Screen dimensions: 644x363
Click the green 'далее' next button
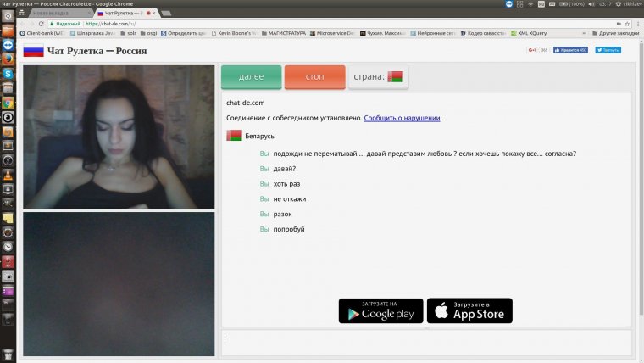[251, 77]
